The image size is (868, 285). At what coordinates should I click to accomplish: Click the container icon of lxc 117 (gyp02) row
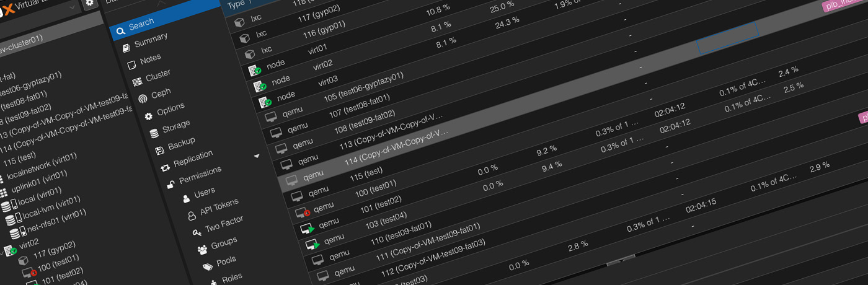click(x=240, y=23)
